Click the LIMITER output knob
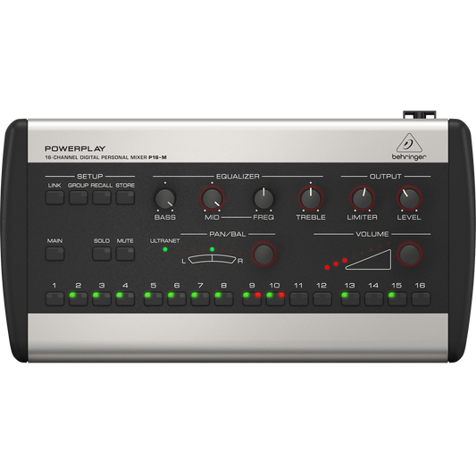The height and width of the screenshot is (476, 476). (x=362, y=199)
